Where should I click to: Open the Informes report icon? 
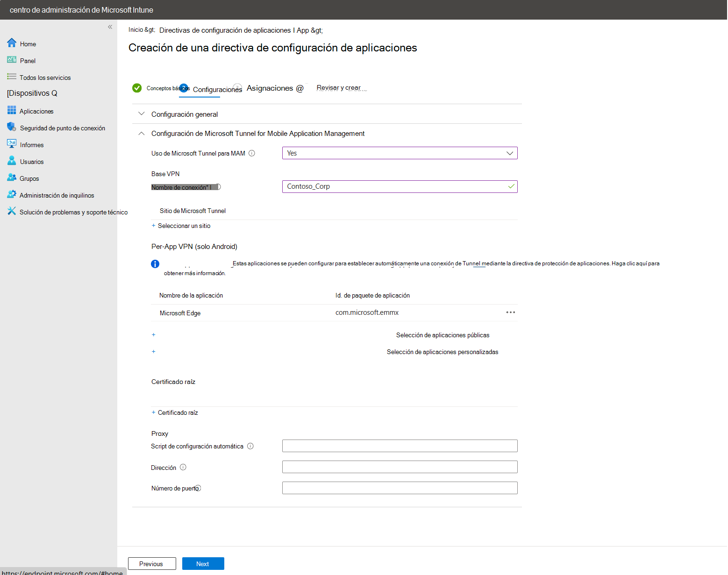click(12, 144)
